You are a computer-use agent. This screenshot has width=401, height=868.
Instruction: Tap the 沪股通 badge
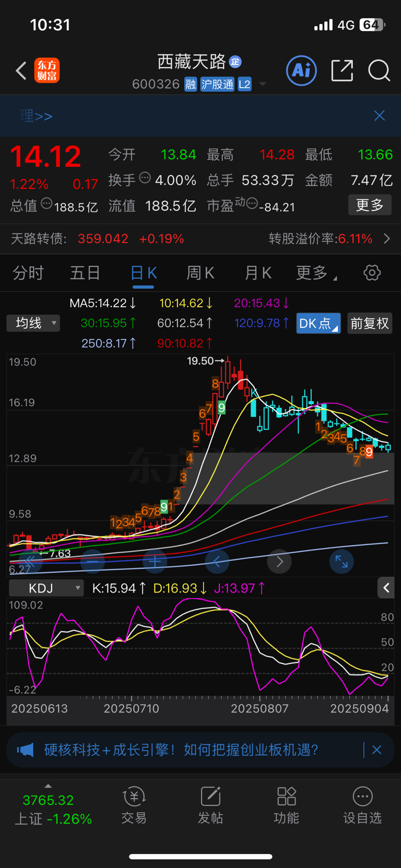coord(217,84)
